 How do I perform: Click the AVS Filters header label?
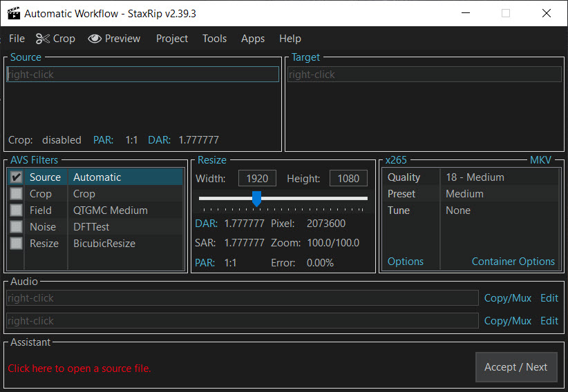[x=34, y=160]
